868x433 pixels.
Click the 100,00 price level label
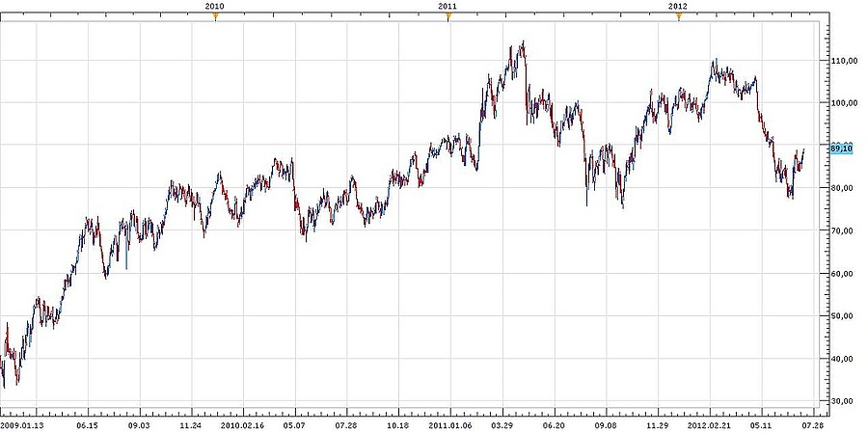842,103
